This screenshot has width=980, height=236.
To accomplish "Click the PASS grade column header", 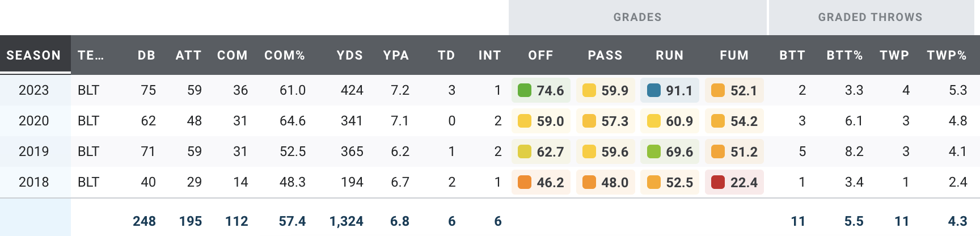I will [605, 55].
